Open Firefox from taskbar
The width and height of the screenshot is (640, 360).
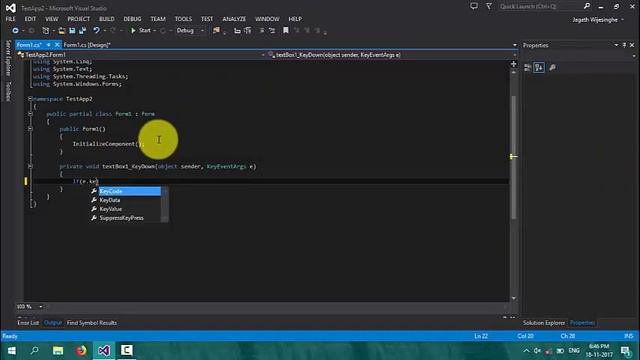pyautogui.click(x=81, y=351)
